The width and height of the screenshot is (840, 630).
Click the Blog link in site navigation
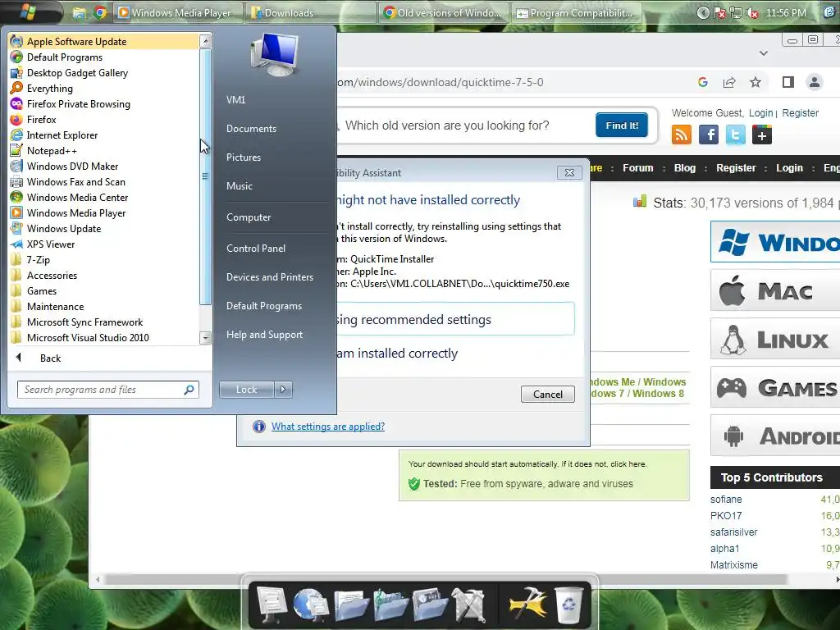coord(685,167)
